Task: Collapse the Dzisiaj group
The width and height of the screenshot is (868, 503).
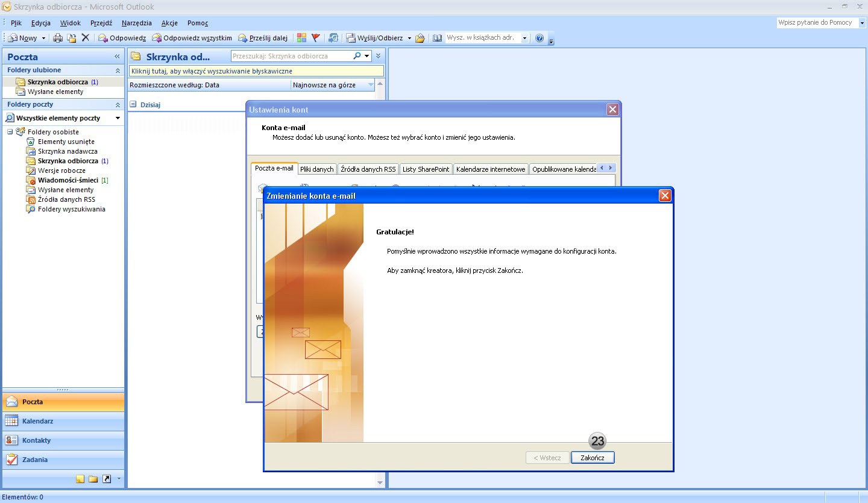Action: (133, 104)
